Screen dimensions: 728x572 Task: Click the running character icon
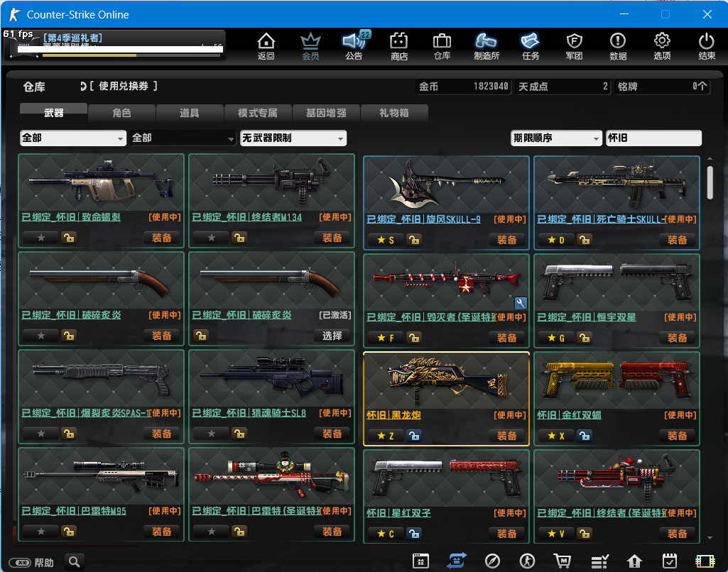click(x=527, y=561)
